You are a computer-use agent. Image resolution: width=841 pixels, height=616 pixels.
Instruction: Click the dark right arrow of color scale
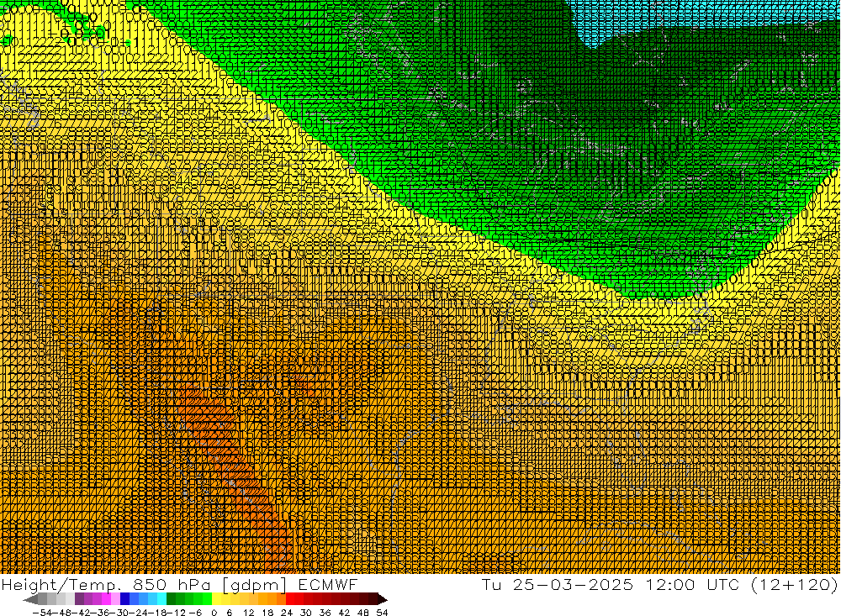click(383, 599)
